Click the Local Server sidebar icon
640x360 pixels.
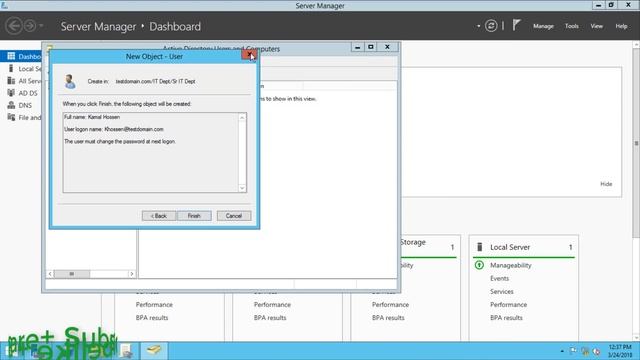(x=11, y=69)
